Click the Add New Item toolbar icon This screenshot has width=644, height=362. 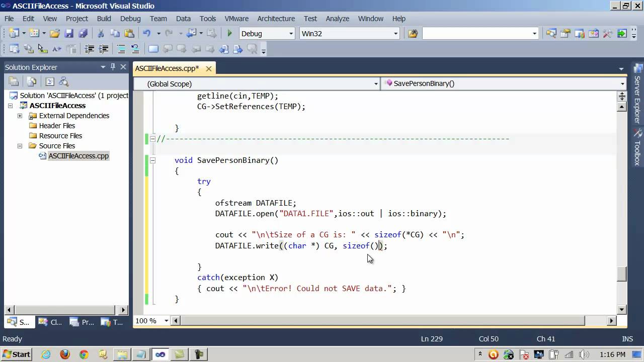tap(34, 33)
